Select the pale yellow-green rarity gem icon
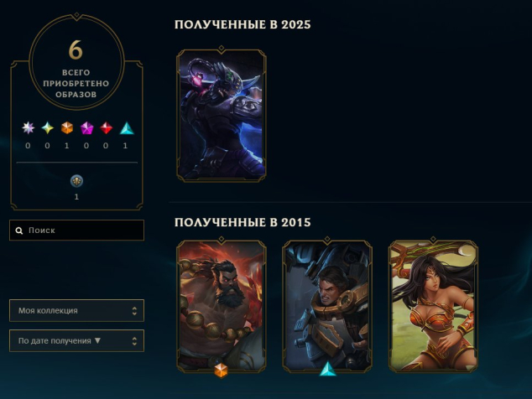The height and width of the screenshot is (399, 532). (x=48, y=127)
